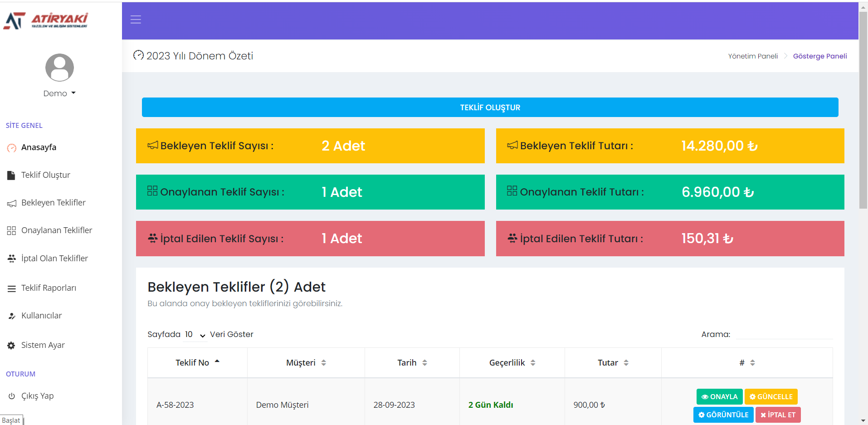
Task: Click the Sistem Ayar gear icon
Action: click(11, 346)
